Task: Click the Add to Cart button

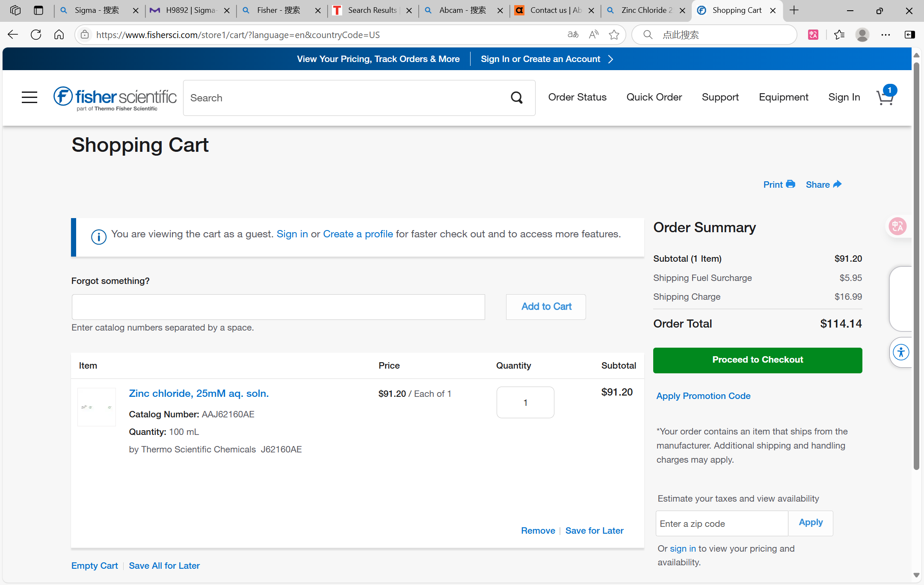Action: [x=546, y=307]
